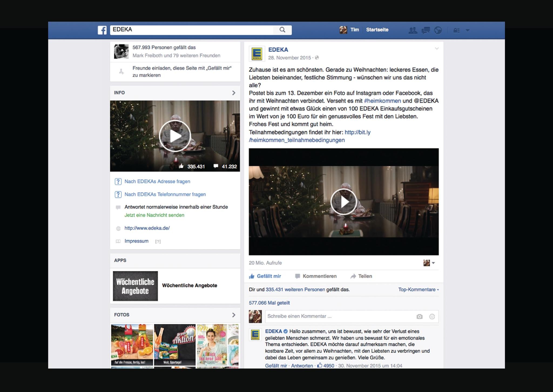553x392 pixels.
Task: Focus the Schreibe einen Kommentar field
Action: click(x=352, y=316)
